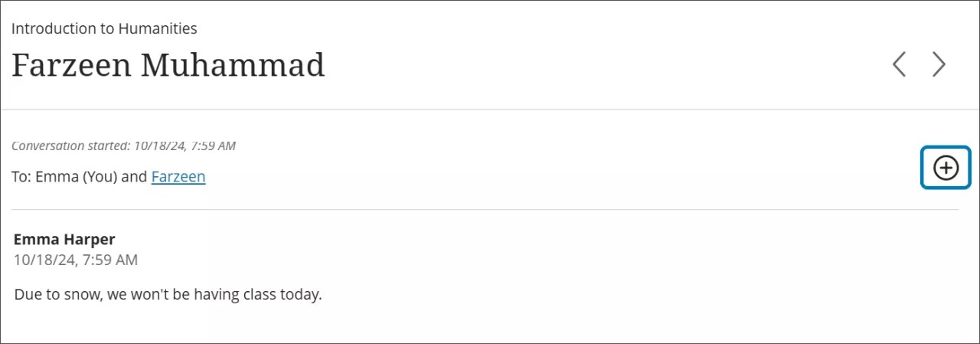Click the circled plus add icon

point(946,168)
